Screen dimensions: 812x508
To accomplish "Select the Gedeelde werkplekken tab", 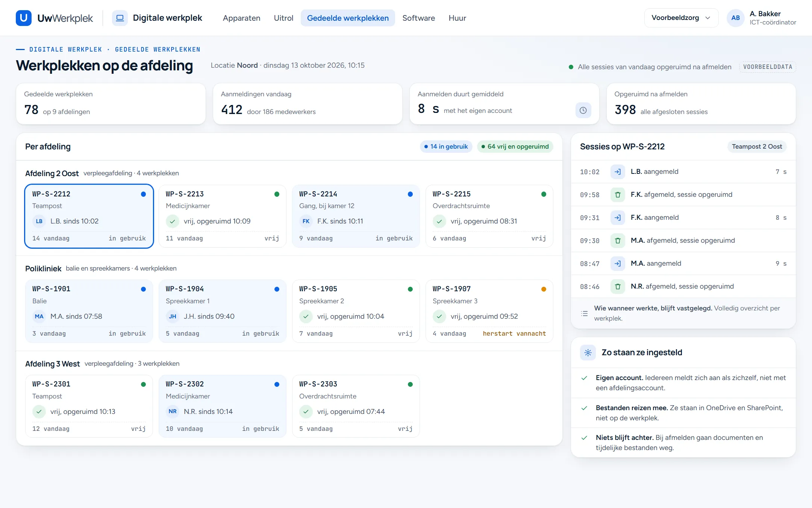I will (348, 18).
